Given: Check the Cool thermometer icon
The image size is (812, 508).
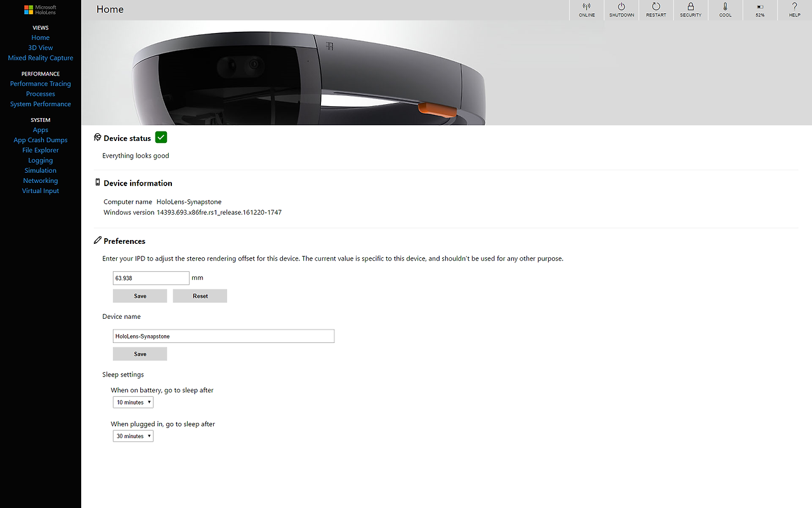Looking at the screenshot, I should click(x=725, y=6).
